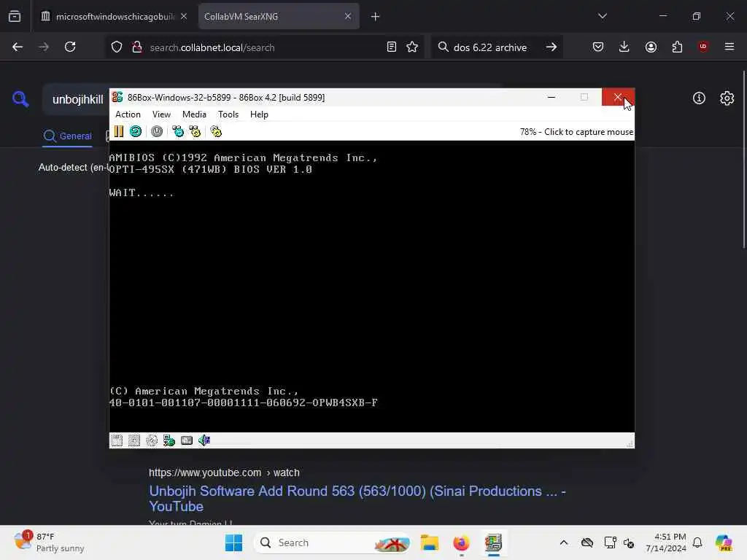The height and width of the screenshot is (560, 747).
Task: Open the View menu in 86Box
Action: click(161, 114)
